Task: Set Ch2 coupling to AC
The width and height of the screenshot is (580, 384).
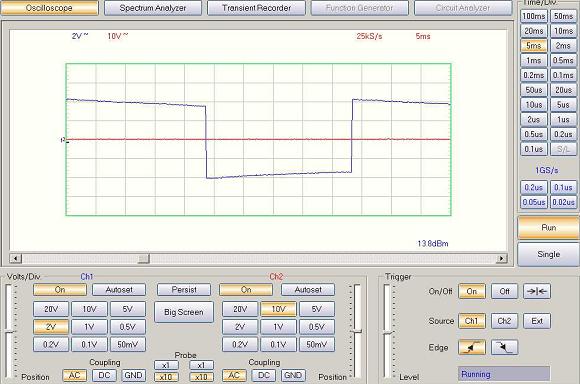Action: 234,375
